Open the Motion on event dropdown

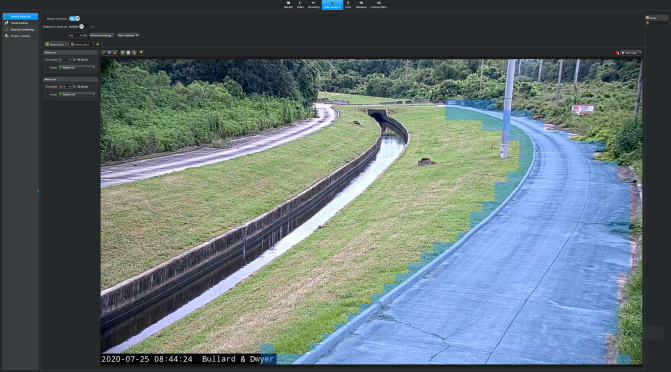[x=77, y=68]
